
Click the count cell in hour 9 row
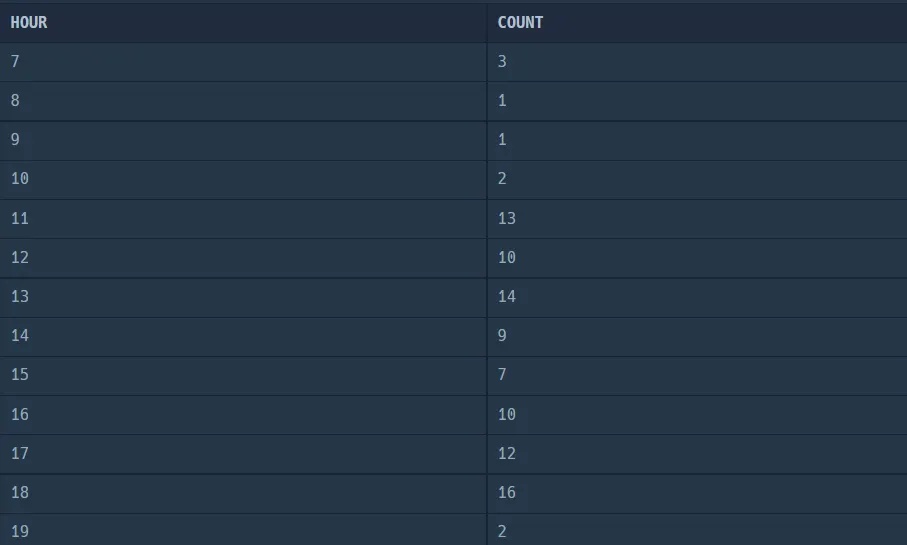point(502,140)
